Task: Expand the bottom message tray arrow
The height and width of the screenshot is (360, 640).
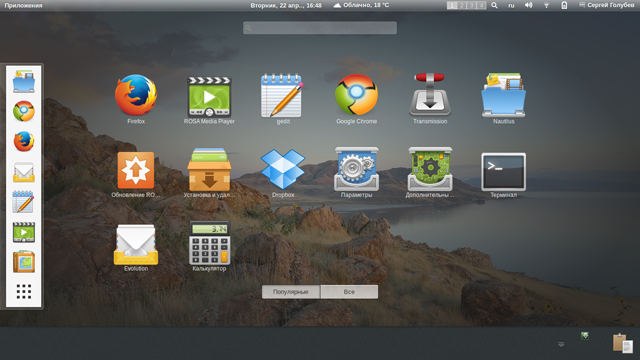Action: point(561,344)
